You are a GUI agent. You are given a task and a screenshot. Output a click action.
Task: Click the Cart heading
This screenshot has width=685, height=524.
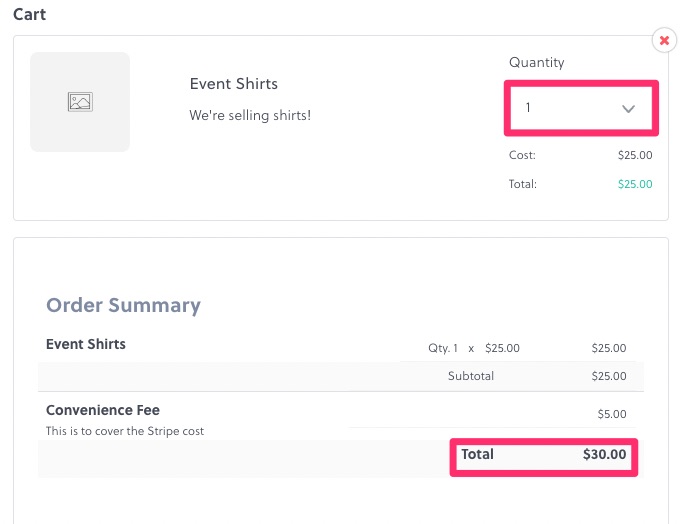tap(29, 15)
